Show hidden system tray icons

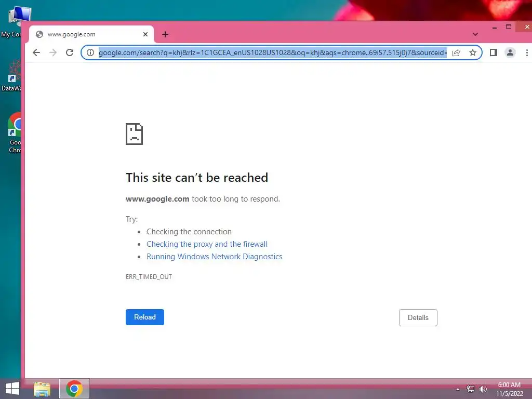[x=458, y=389]
